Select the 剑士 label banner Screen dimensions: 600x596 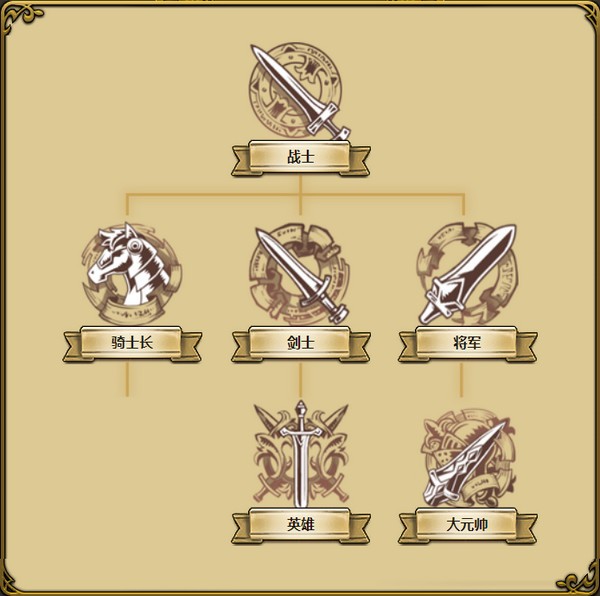pyautogui.click(x=301, y=343)
